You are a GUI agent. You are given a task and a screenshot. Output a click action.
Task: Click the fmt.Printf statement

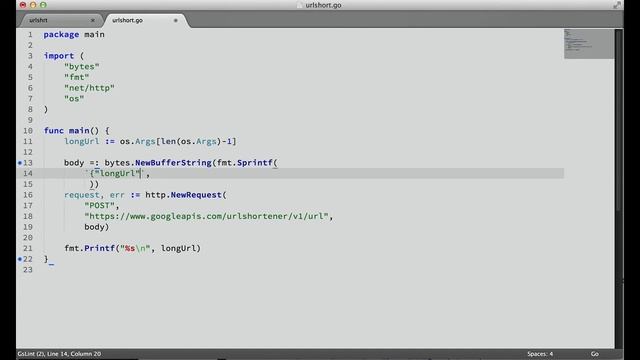tap(132, 248)
